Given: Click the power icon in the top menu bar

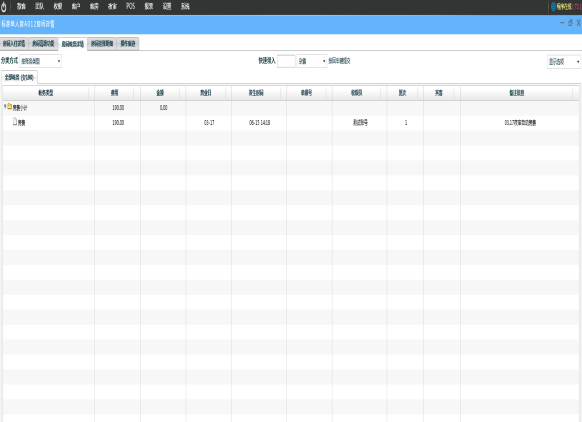Looking at the screenshot, I should pyautogui.click(x=4, y=6).
